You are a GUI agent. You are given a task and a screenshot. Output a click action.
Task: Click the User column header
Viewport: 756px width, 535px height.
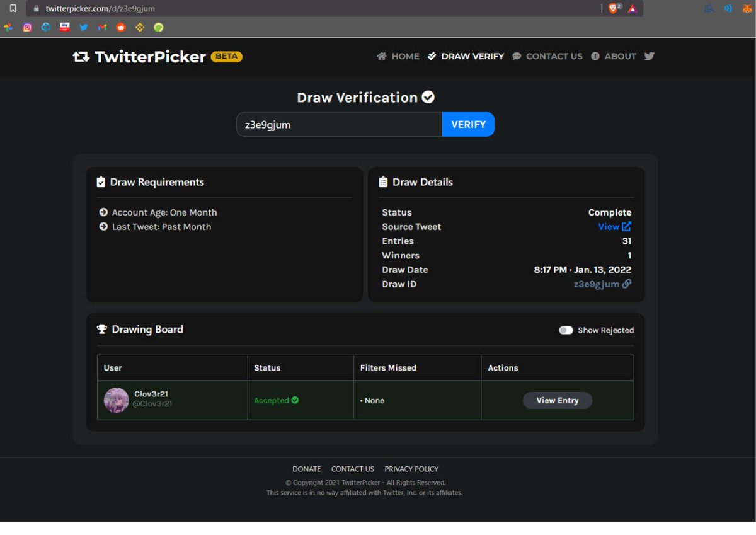click(113, 367)
